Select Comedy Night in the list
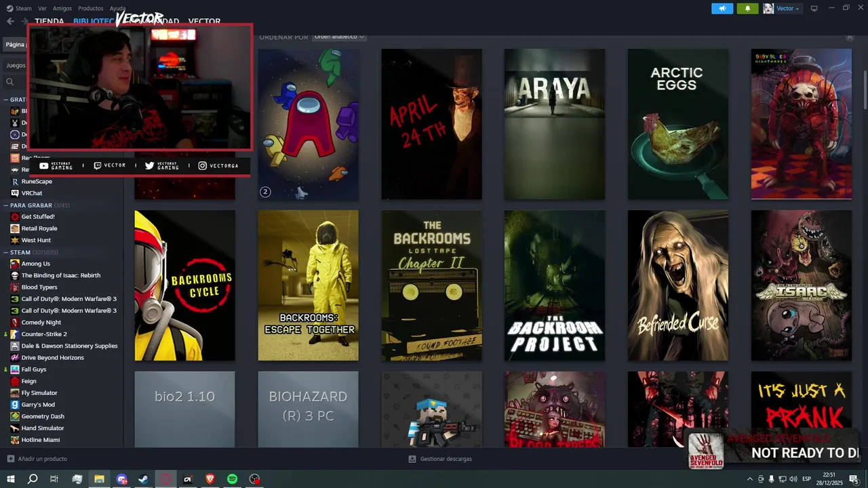 pos(41,323)
